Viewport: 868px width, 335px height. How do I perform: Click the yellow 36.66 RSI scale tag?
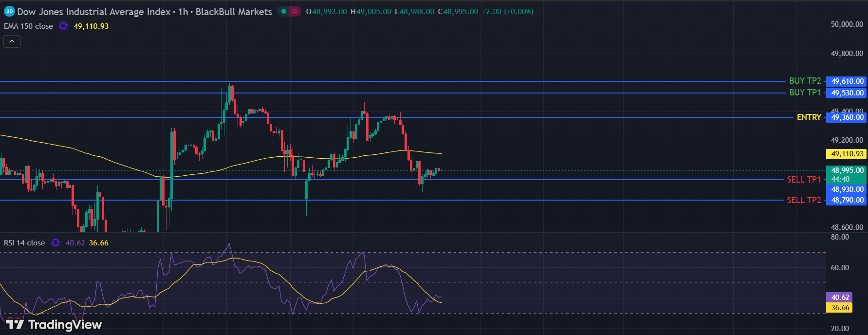pos(840,307)
